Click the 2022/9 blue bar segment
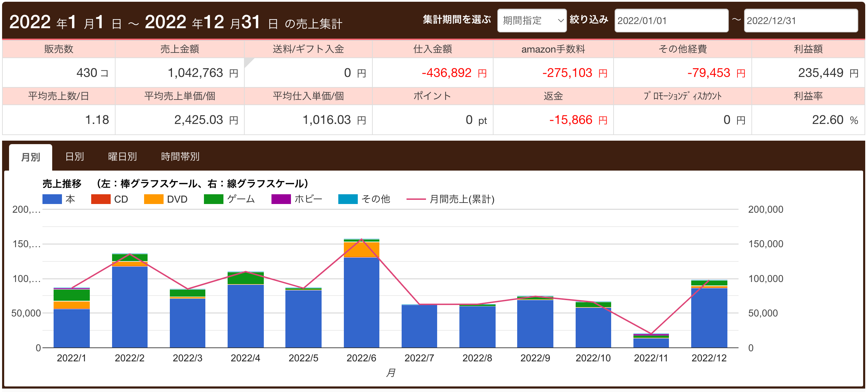 535,324
